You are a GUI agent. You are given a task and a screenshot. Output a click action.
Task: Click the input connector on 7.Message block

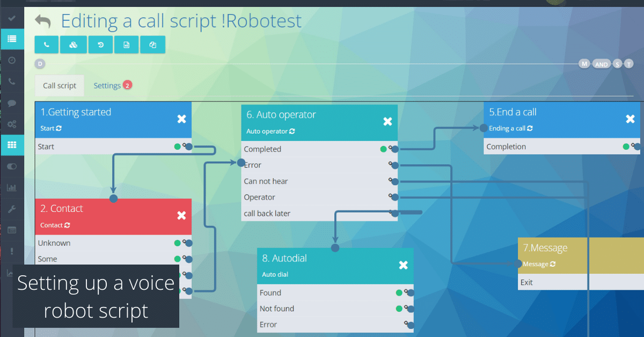(x=518, y=263)
